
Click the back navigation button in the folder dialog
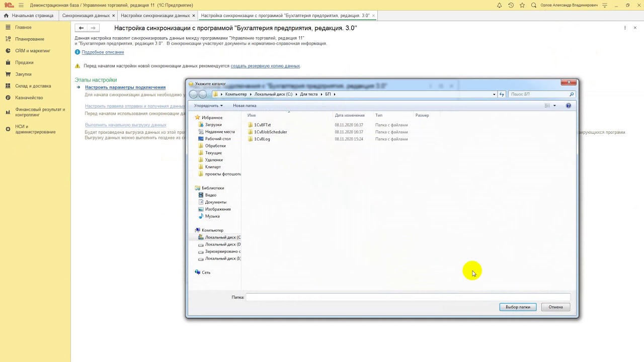point(193,94)
